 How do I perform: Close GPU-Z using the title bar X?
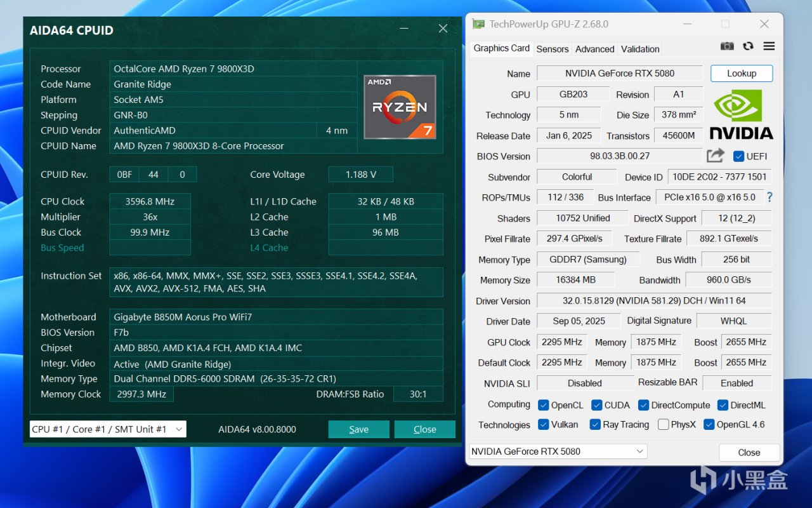tap(764, 24)
